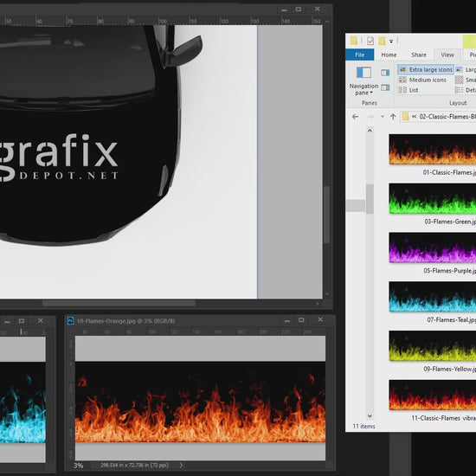Image resolution: width=476 pixels, height=476 pixels.
Task: Choose Extra large icons layout
Action: click(426, 69)
